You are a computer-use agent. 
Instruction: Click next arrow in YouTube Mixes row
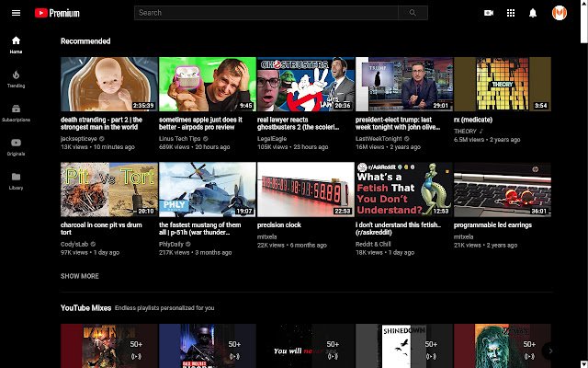[550, 351]
